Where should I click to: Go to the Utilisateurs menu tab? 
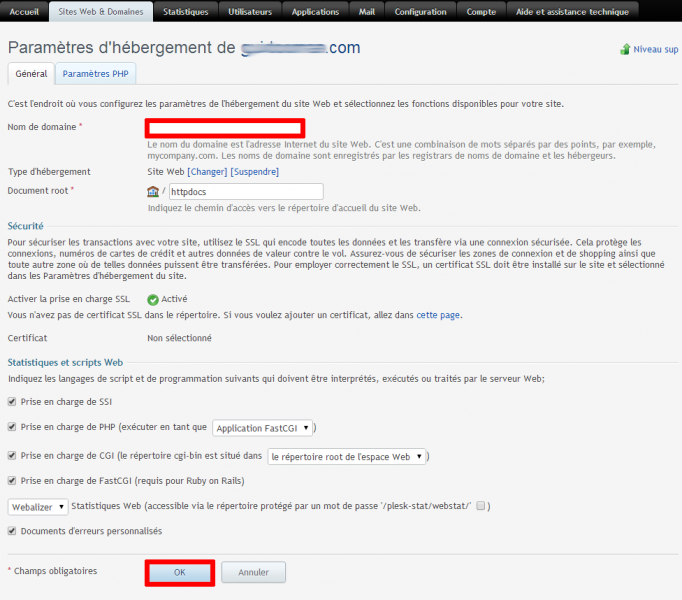(250, 12)
